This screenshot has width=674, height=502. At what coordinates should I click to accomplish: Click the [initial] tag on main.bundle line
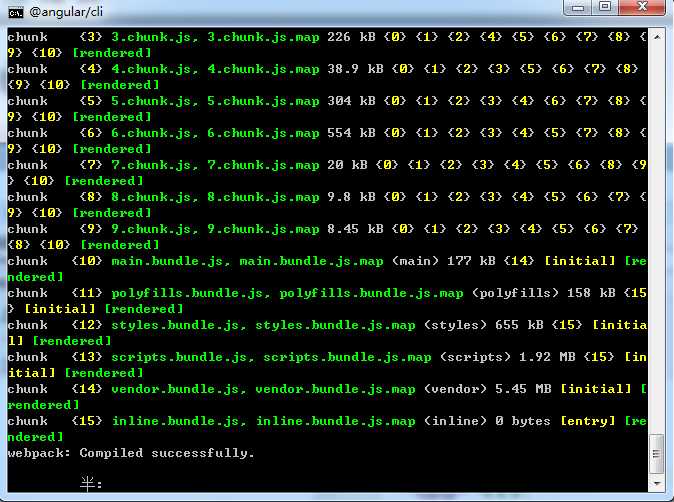[x=579, y=261]
